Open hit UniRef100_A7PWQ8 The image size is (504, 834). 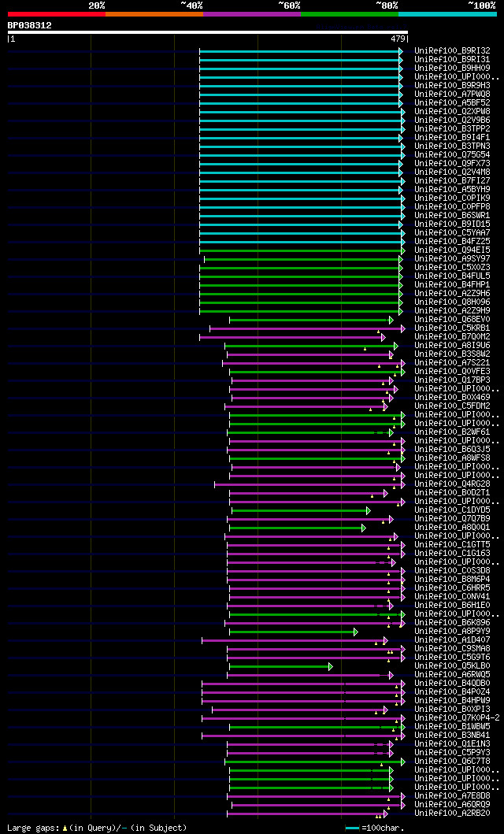click(x=453, y=94)
